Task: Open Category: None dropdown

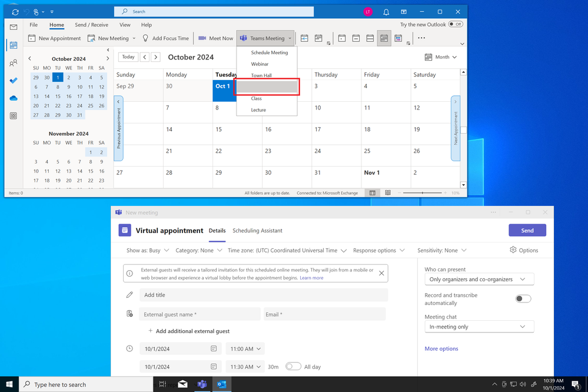Action: click(x=199, y=250)
